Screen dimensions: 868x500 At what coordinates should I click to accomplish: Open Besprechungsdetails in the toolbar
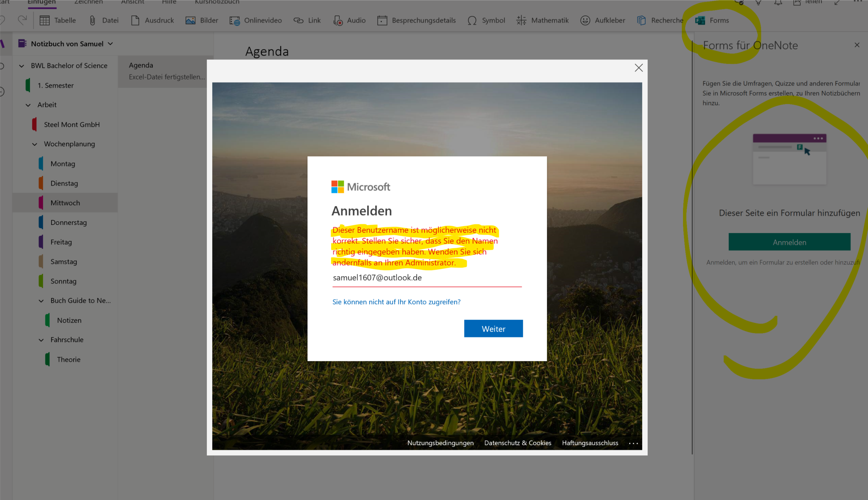click(x=416, y=20)
